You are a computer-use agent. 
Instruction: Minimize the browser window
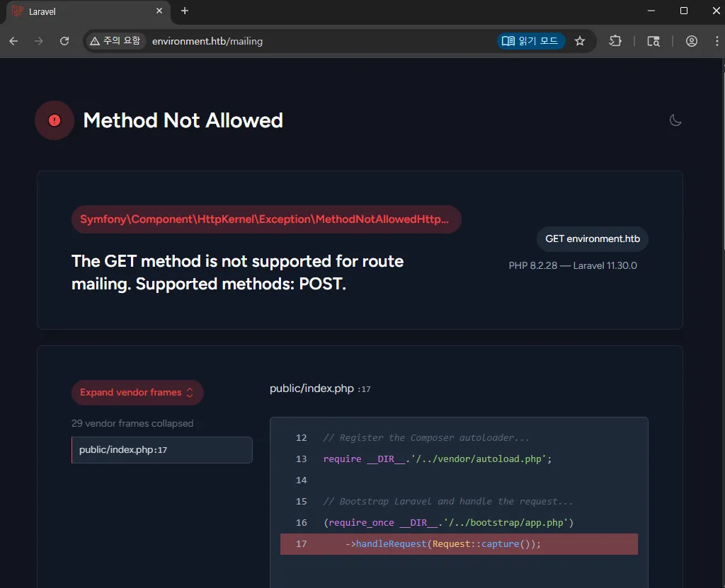[651, 11]
